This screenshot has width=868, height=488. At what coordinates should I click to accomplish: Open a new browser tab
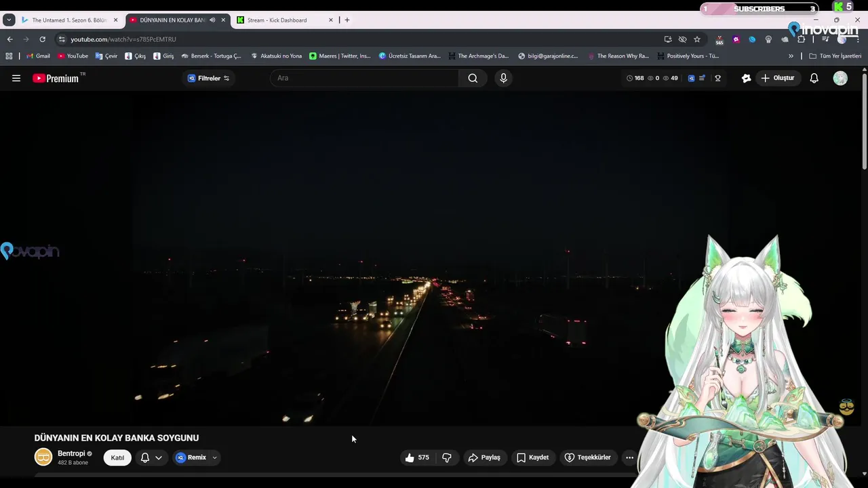click(x=347, y=20)
